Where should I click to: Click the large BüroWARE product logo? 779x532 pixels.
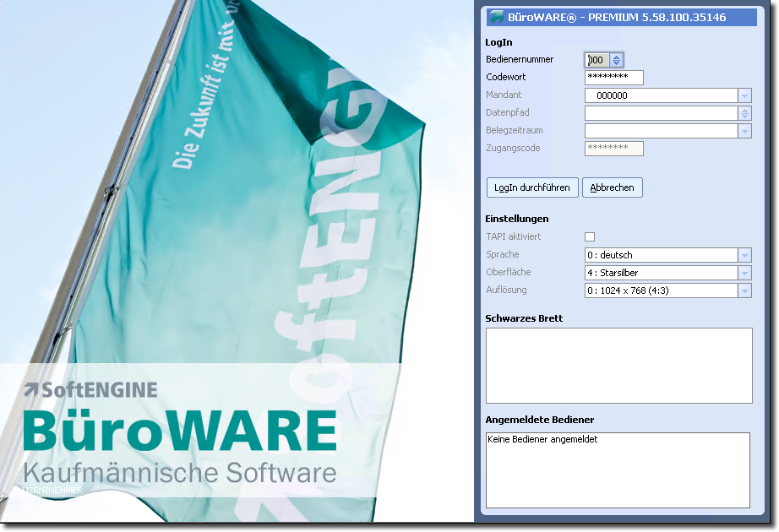179,431
